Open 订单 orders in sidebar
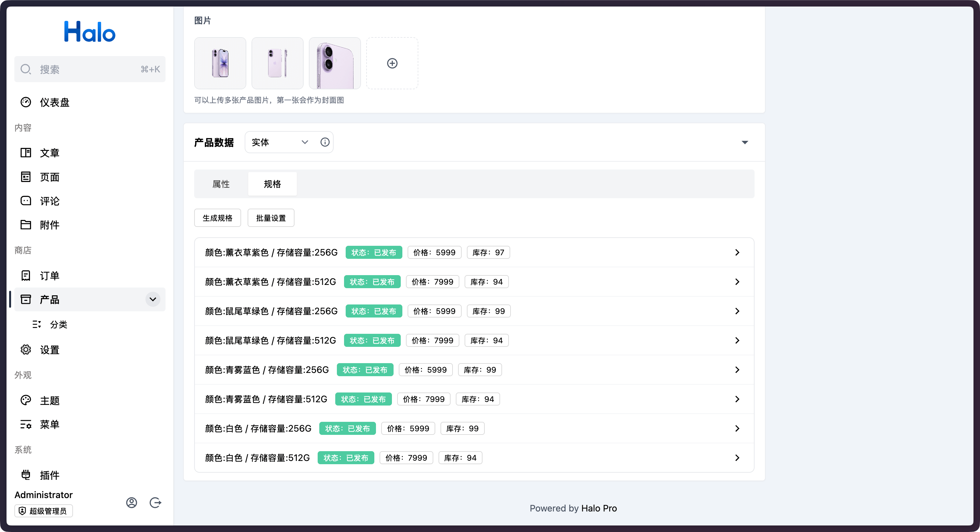 pos(50,275)
